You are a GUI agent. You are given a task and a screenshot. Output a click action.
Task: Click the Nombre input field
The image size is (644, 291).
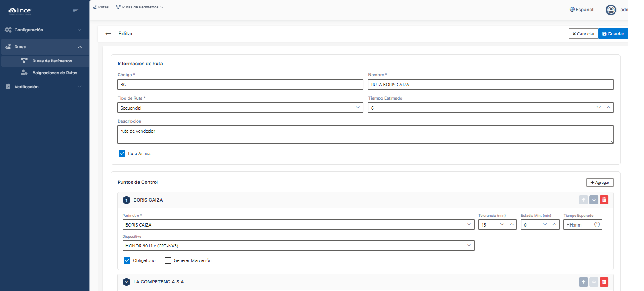[x=490, y=85]
